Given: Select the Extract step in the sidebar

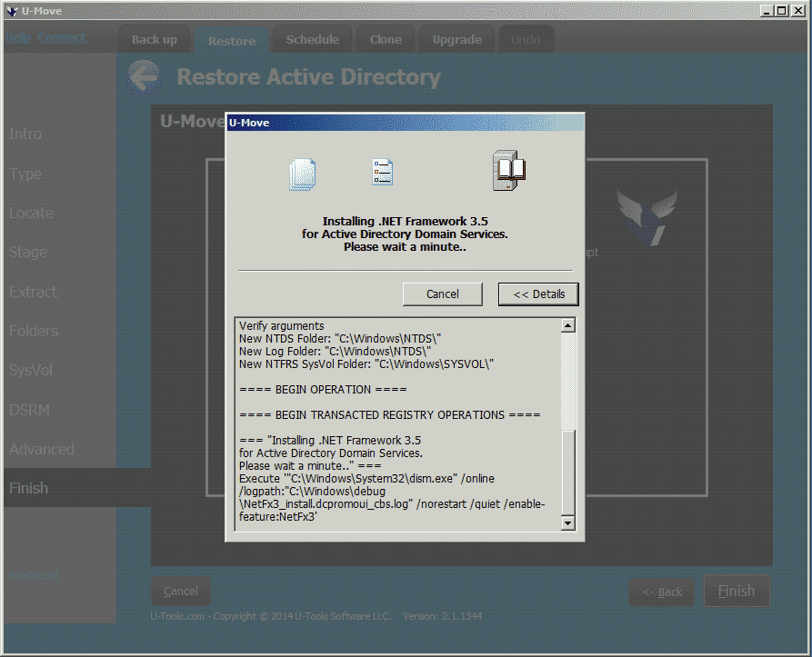Looking at the screenshot, I should coord(33,292).
